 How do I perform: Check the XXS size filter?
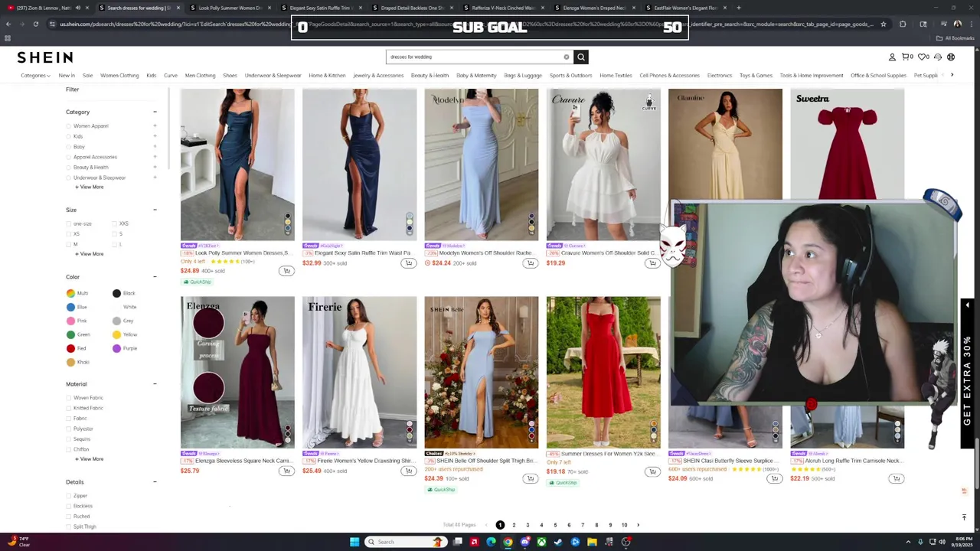[x=115, y=224]
